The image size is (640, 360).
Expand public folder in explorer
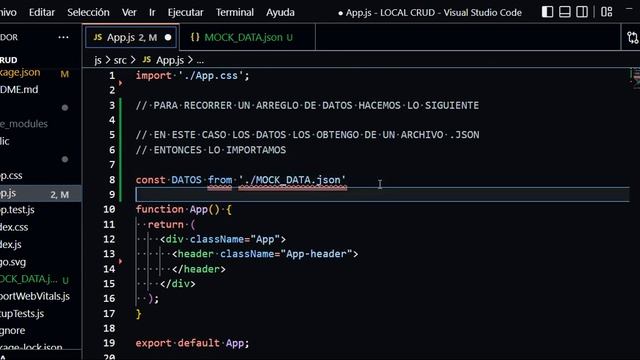pyautogui.click(x=4, y=142)
